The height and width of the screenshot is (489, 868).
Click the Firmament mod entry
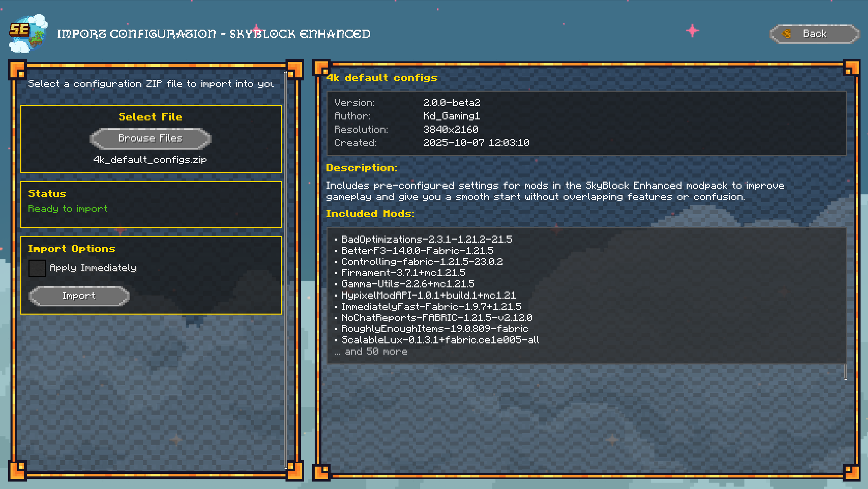pos(403,273)
